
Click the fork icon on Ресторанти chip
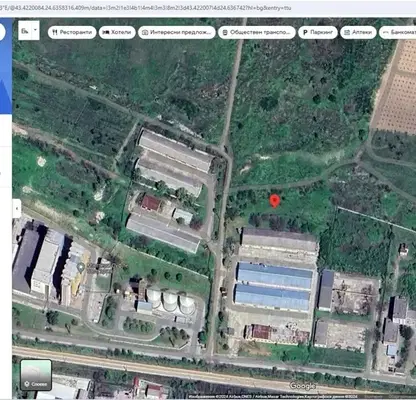tap(55, 32)
